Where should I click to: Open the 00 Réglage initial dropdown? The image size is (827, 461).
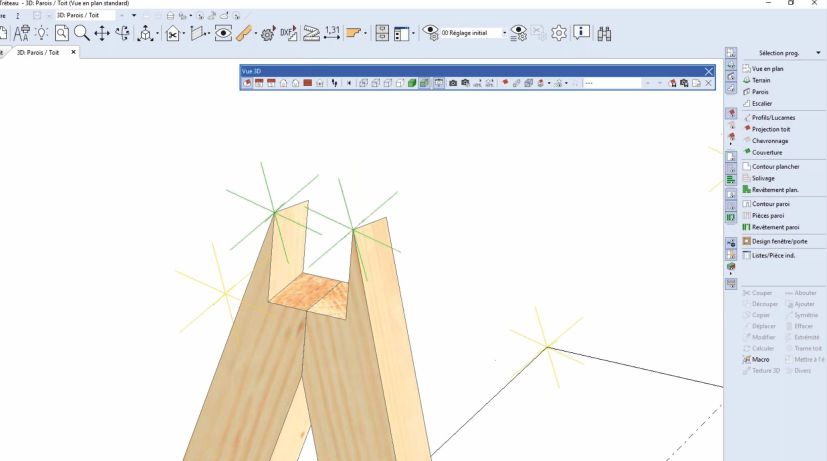click(504, 33)
